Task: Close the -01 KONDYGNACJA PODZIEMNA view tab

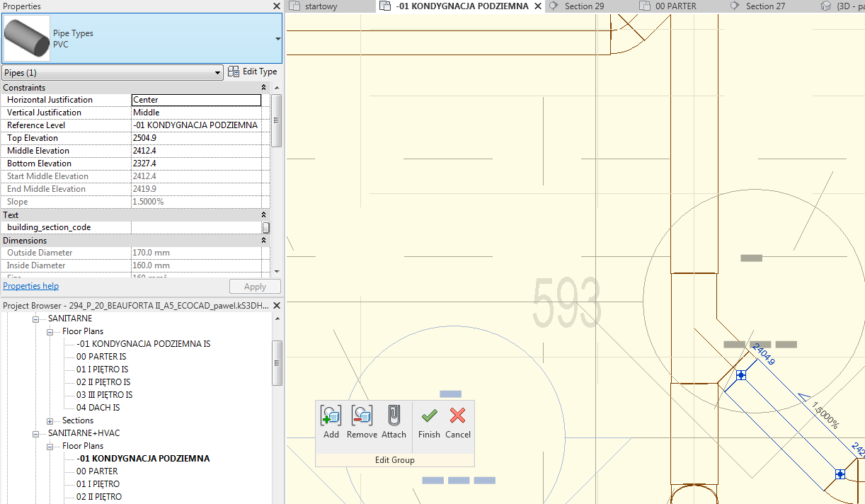Action: tap(537, 6)
